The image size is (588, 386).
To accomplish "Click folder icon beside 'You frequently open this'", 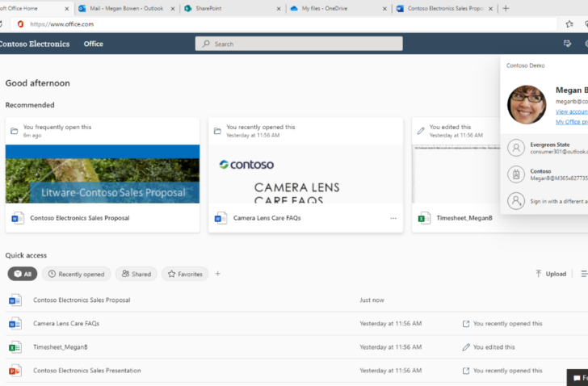I will tap(15, 131).
